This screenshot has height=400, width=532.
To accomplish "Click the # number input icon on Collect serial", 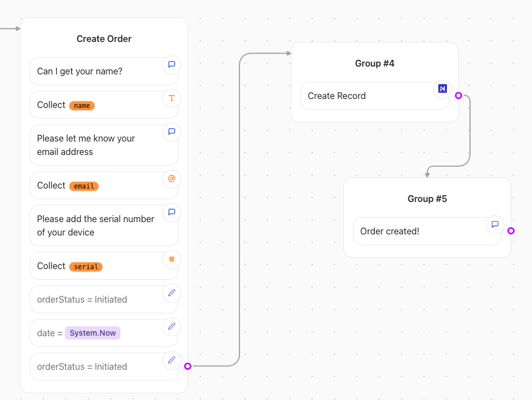I will click(x=172, y=260).
